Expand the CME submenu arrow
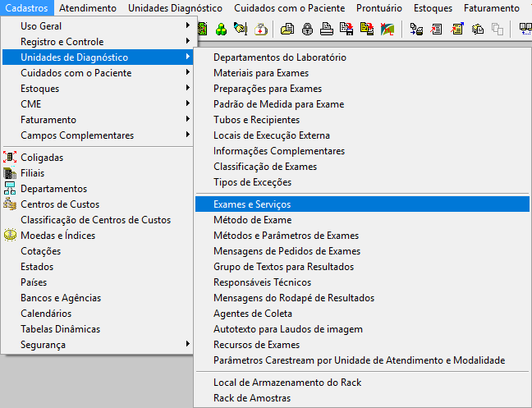532x408 pixels. click(188, 103)
